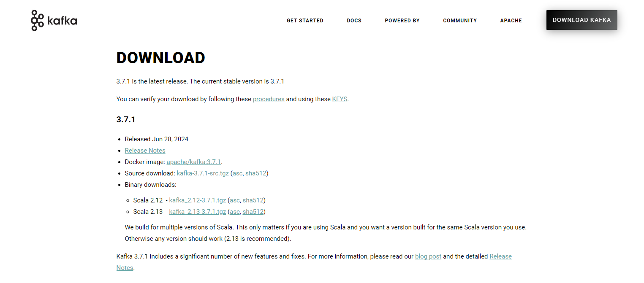
Task: Click the DOWNLOAD KAFKA button
Action: pos(582,20)
